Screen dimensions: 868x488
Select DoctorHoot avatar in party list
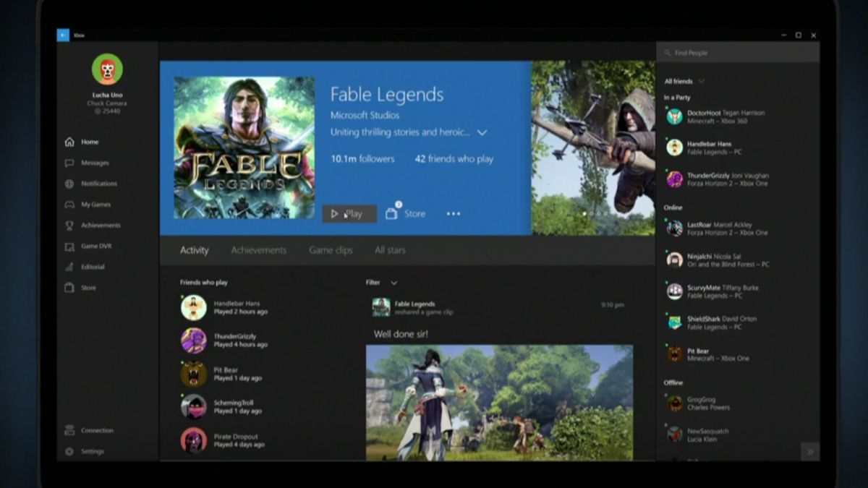pos(675,116)
